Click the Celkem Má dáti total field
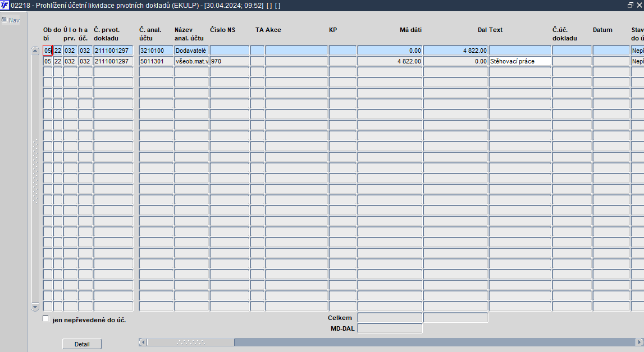644x352 pixels. click(x=390, y=318)
